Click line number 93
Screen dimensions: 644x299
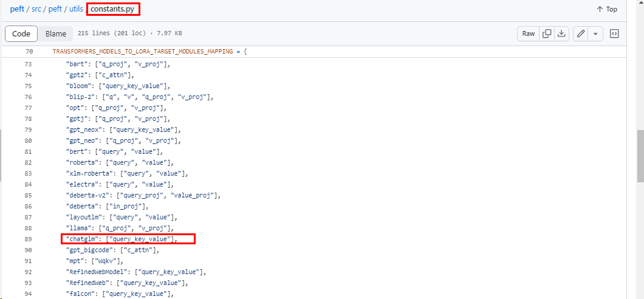(x=29, y=283)
